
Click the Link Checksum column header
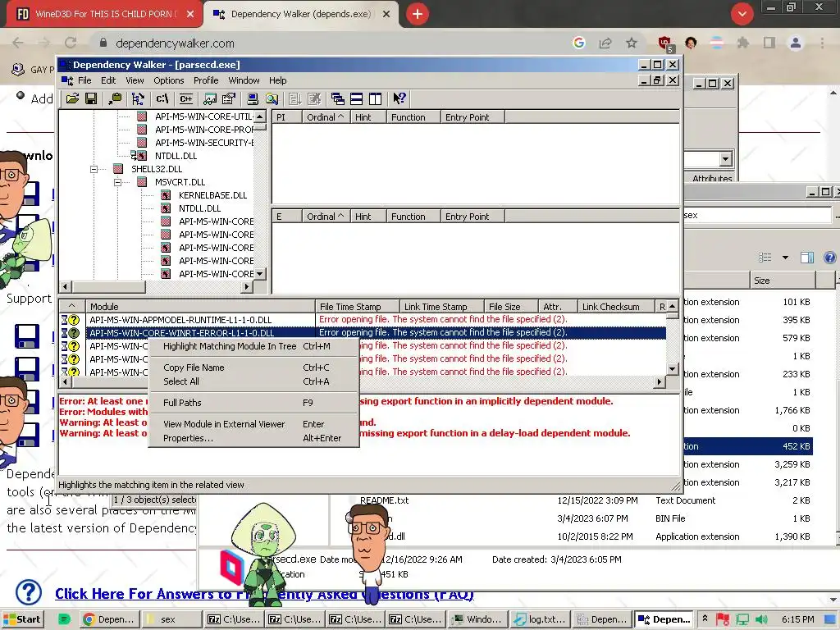click(616, 307)
